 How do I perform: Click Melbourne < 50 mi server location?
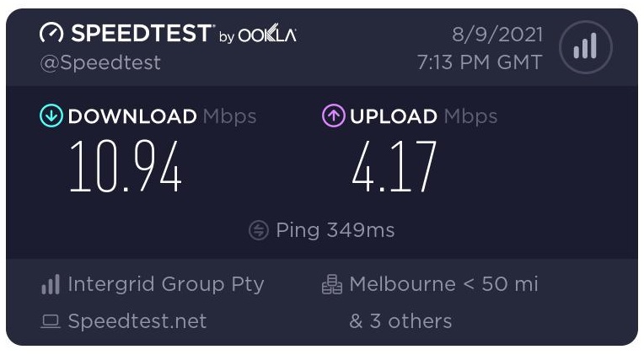[443, 284]
